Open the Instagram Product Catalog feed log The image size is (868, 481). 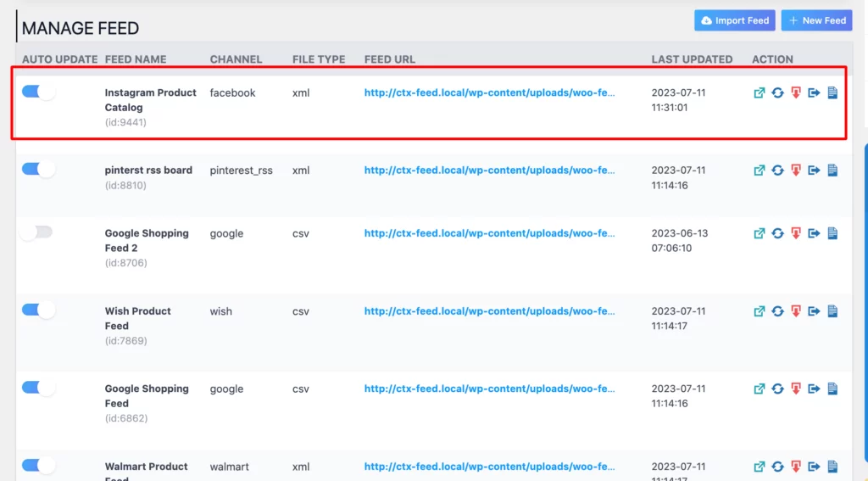coord(832,92)
